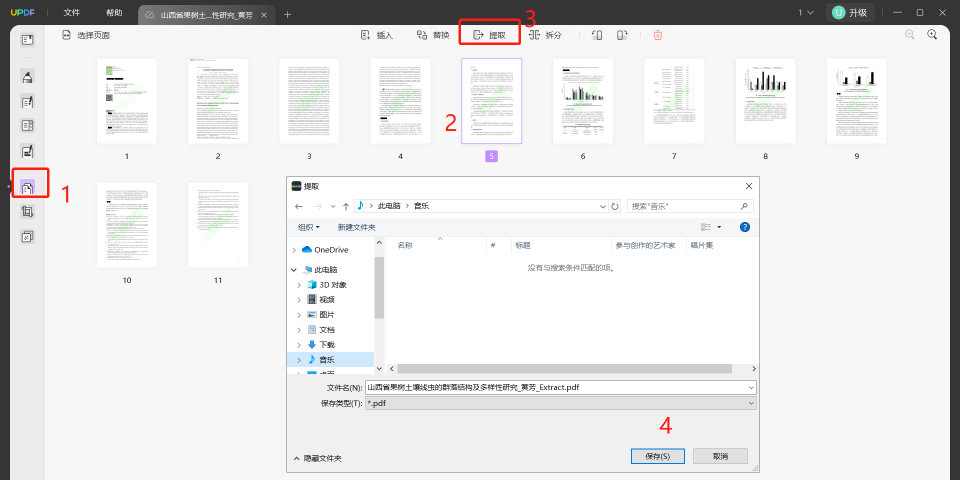Screen dimensions: 960x480
Task: Click the 替换 replace pages tool
Action: [433, 35]
